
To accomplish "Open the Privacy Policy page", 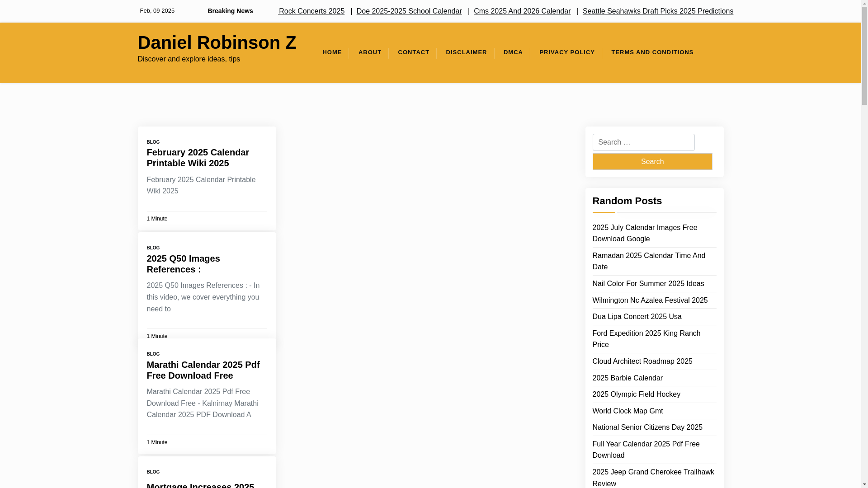I will coord(567,52).
